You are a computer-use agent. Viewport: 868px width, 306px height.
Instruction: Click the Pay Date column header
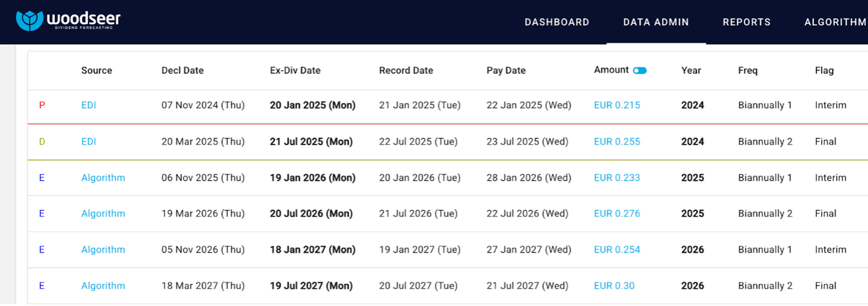pyautogui.click(x=506, y=70)
